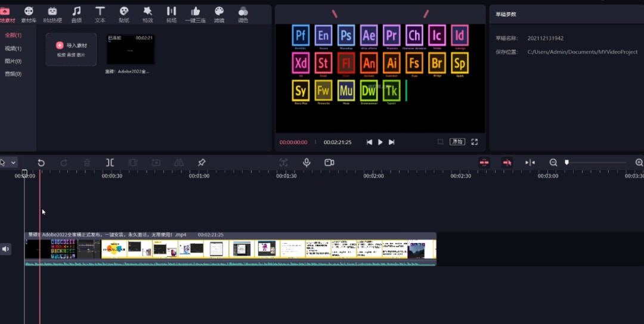
Task: Open the 素材库 material library tab
Action: click(x=29, y=15)
